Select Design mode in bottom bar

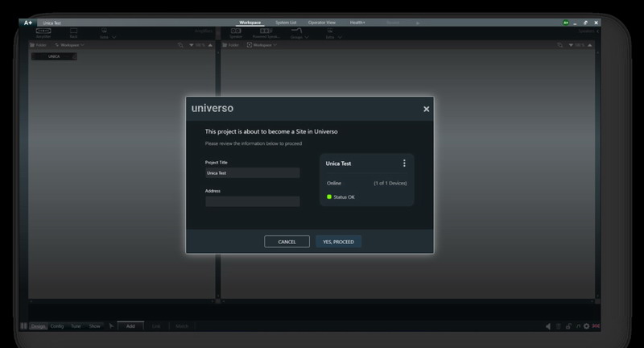(x=39, y=326)
